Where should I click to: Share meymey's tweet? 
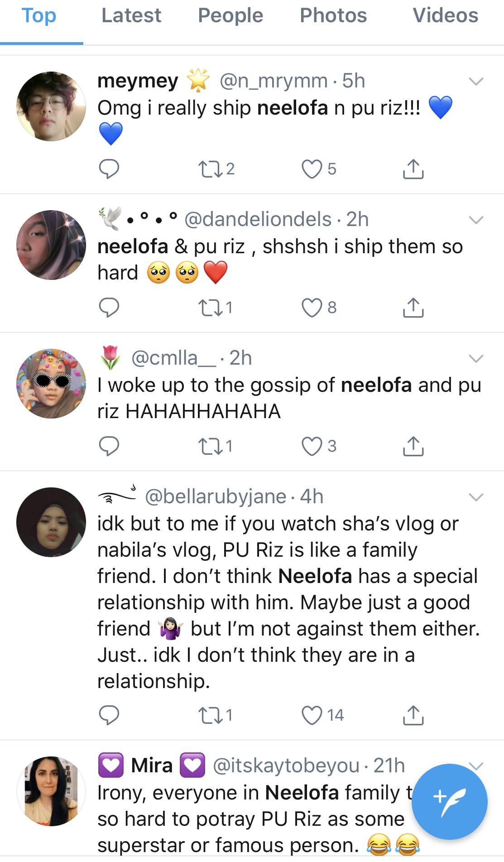click(413, 169)
